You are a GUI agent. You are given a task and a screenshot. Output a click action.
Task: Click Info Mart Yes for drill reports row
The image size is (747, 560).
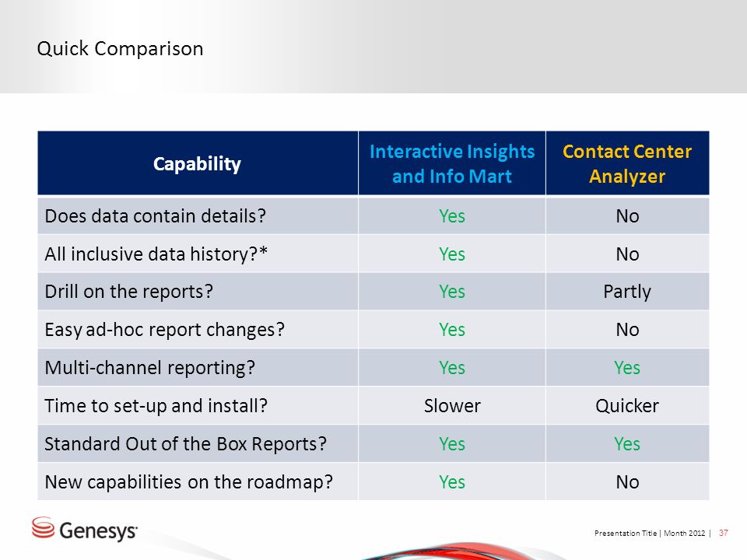pyautogui.click(x=451, y=292)
